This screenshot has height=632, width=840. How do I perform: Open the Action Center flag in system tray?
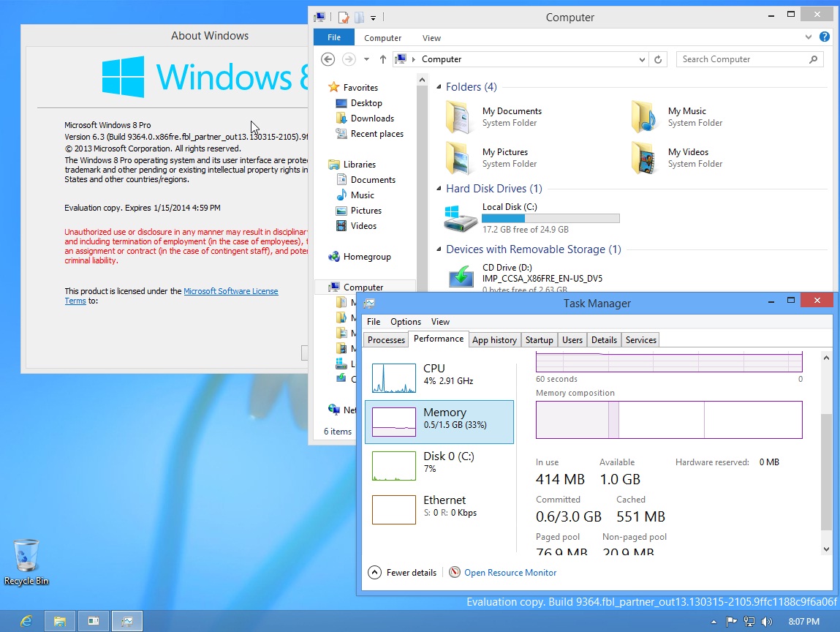click(x=730, y=621)
